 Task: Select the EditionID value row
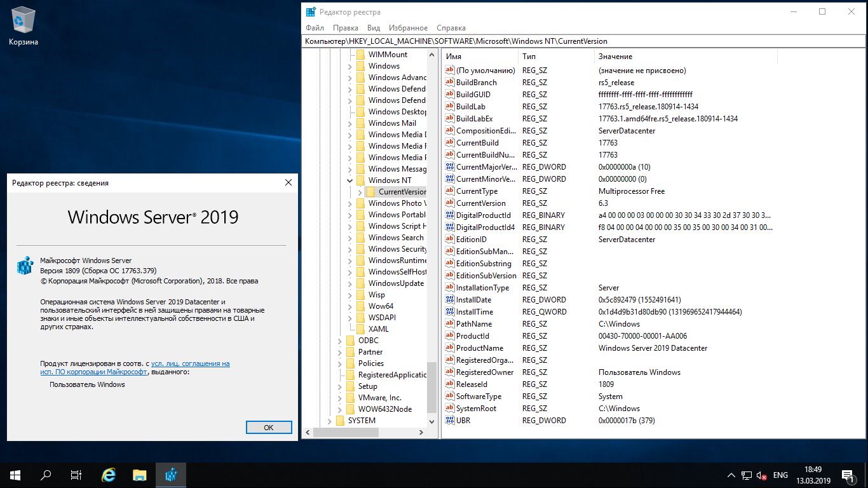click(x=609, y=240)
